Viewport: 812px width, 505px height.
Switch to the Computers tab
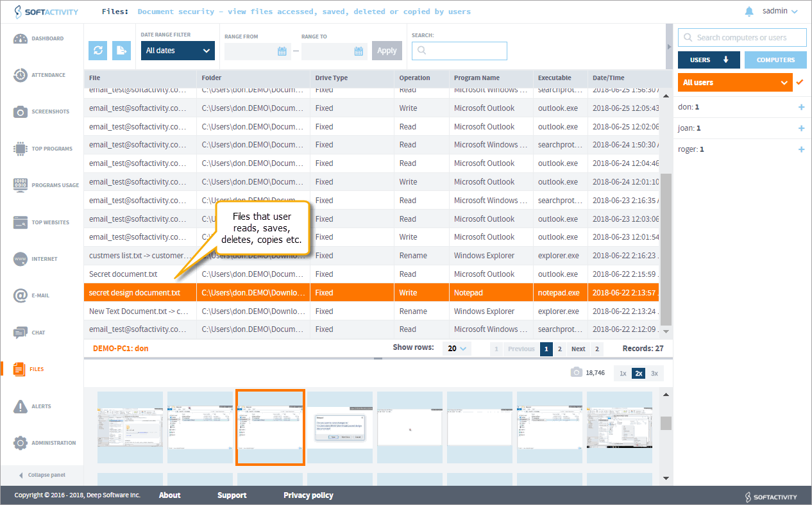click(775, 60)
